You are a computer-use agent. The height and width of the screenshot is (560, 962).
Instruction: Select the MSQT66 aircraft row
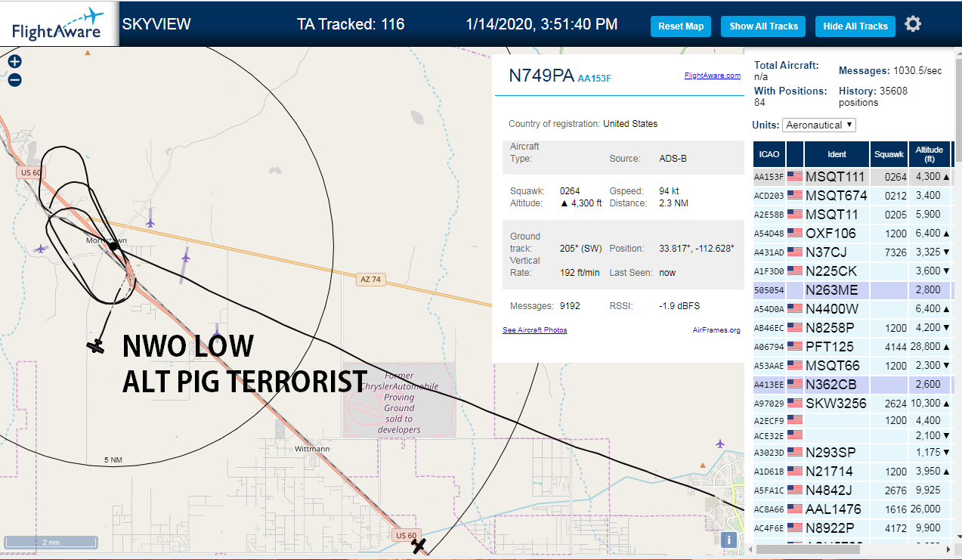[x=852, y=366]
